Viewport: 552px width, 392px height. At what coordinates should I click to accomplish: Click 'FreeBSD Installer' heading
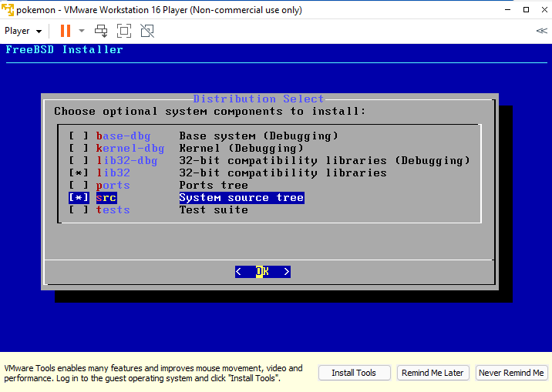pyautogui.click(x=65, y=49)
